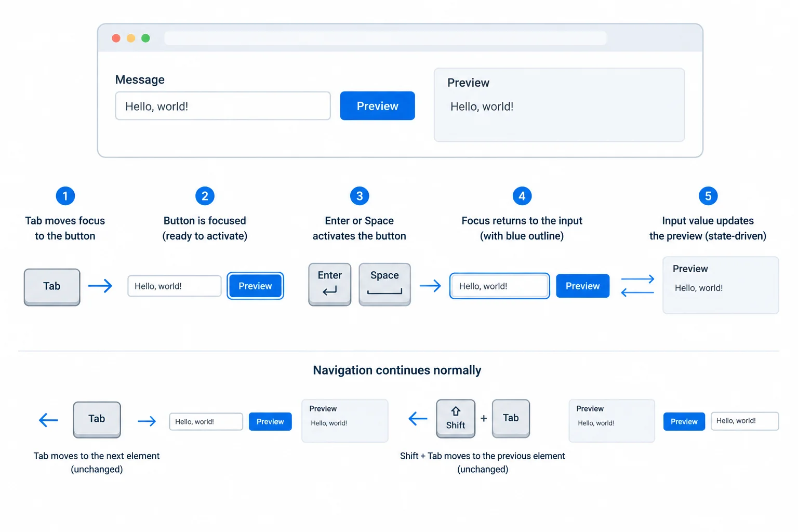798x532 pixels.
Task: Click 'Shift + Tab moves to the previous element' caption
Action: click(483, 462)
